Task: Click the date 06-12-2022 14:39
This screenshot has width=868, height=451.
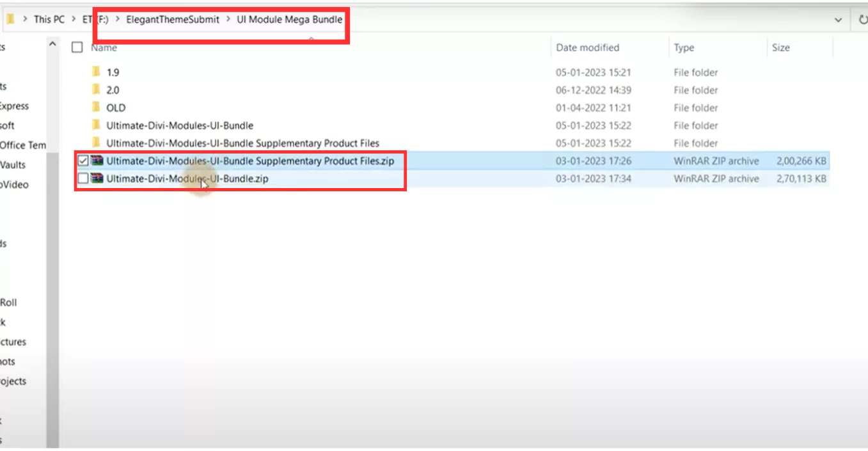Action: (x=594, y=90)
